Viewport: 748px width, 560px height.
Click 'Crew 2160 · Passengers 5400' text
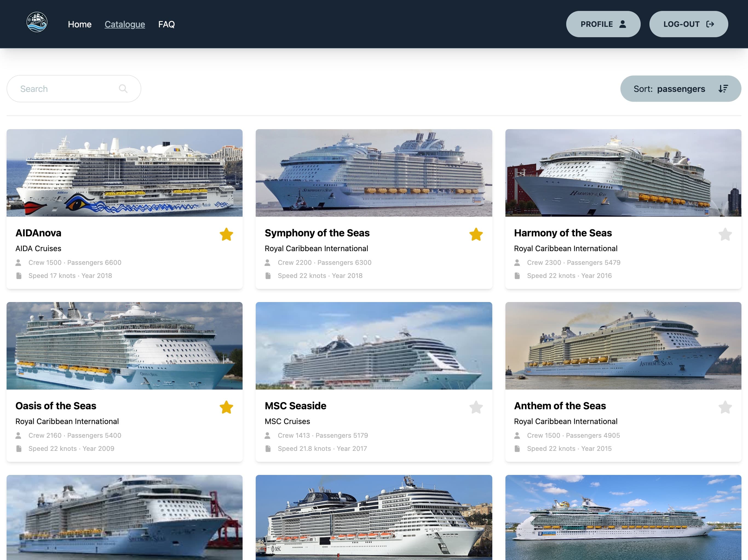tap(75, 435)
